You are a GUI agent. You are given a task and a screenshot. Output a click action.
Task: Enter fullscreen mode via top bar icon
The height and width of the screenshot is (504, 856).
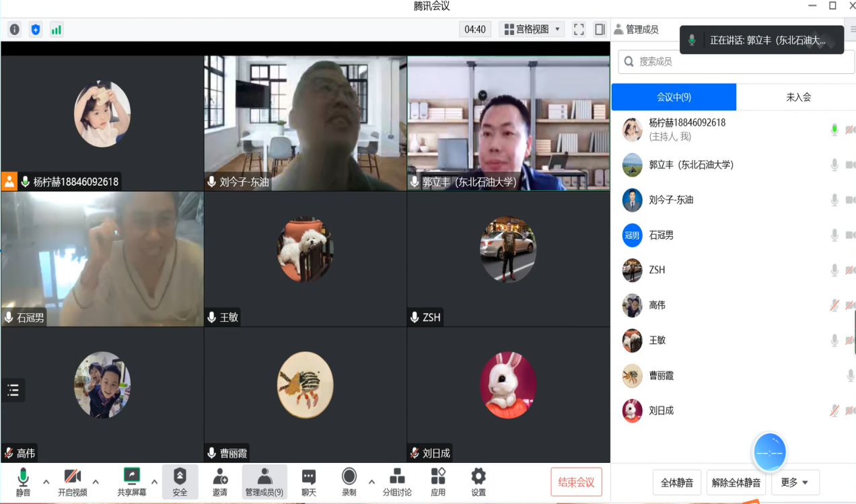(579, 30)
